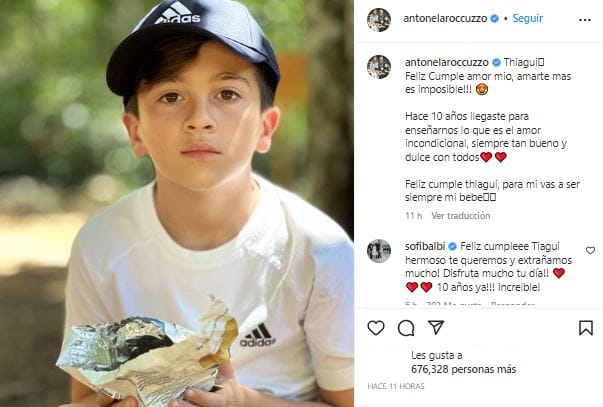Click the antonelaroccuzzo username in the header
The image size is (603, 407).
click(x=446, y=19)
